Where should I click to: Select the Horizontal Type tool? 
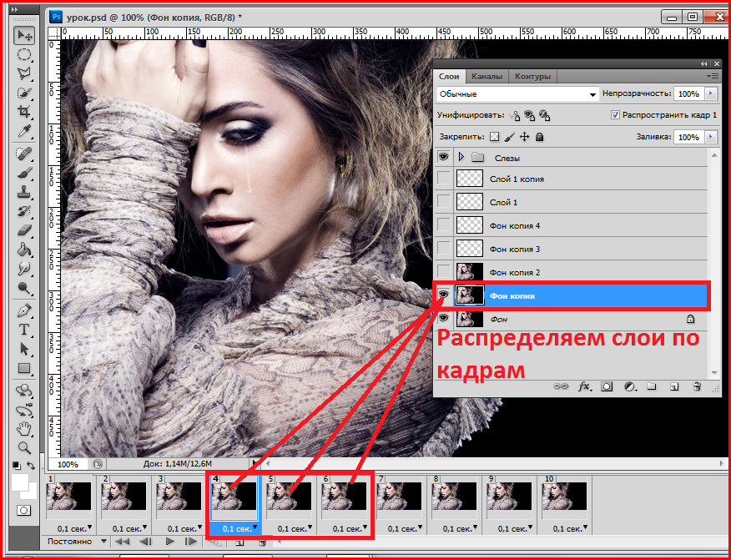tap(24, 330)
